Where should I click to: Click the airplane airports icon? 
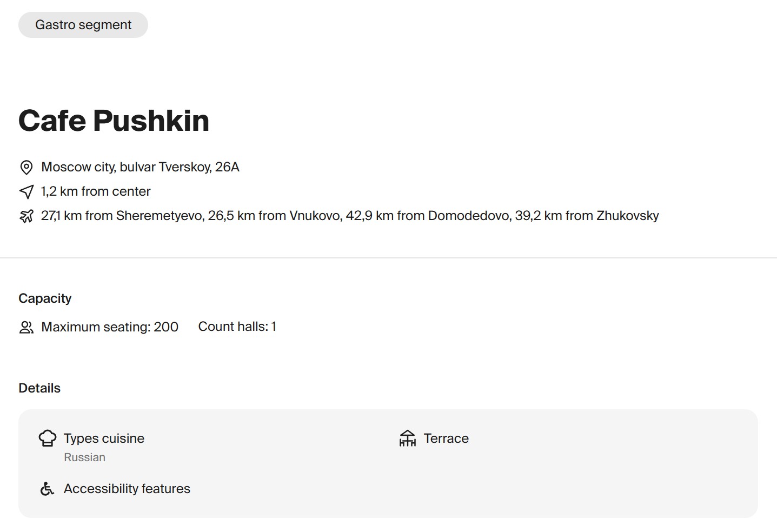tap(26, 216)
